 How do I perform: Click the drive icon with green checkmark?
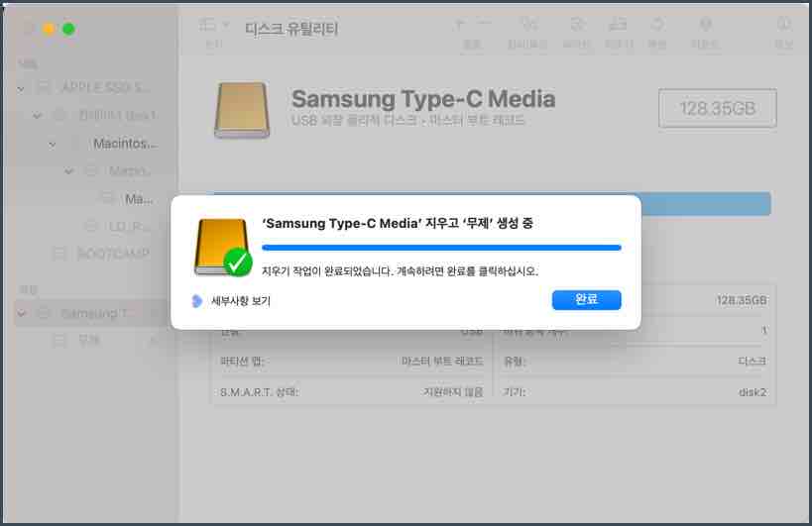(223, 248)
